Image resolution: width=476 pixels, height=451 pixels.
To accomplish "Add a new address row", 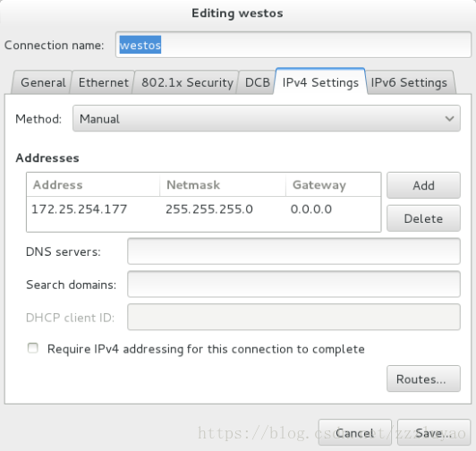I will (423, 185).
